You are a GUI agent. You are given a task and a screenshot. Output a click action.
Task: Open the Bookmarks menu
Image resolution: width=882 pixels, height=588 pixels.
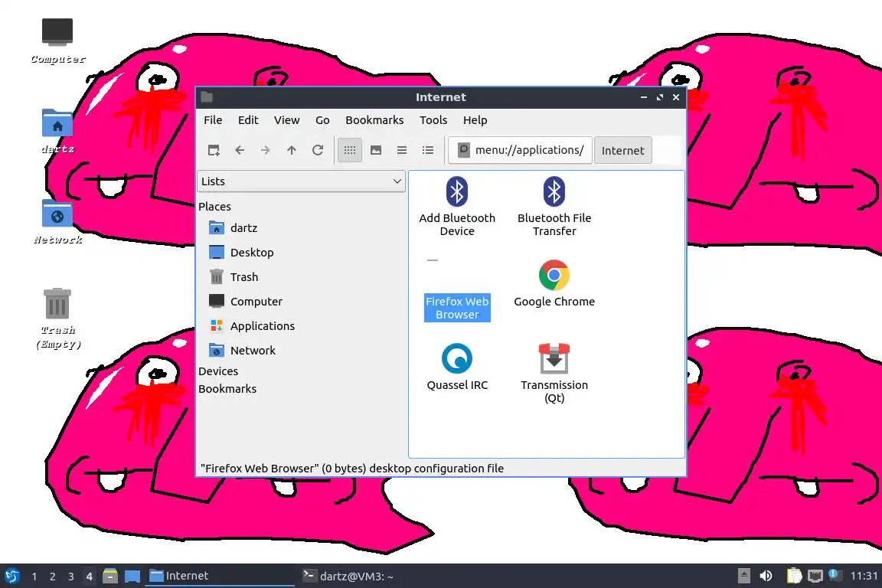click(374, 120)
